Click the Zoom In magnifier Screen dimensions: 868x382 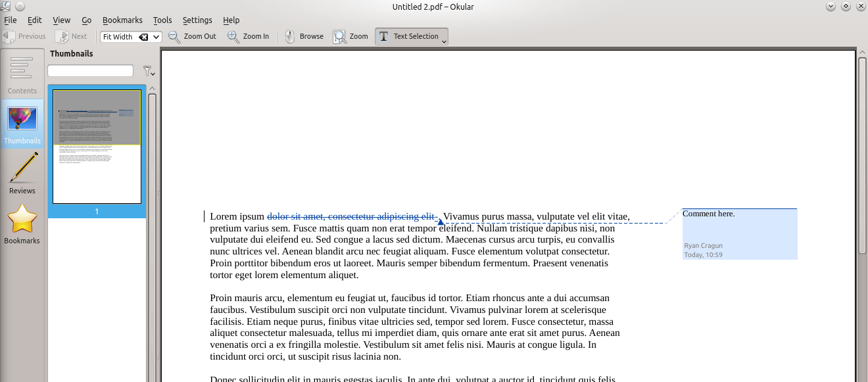[x=248, y=36]
